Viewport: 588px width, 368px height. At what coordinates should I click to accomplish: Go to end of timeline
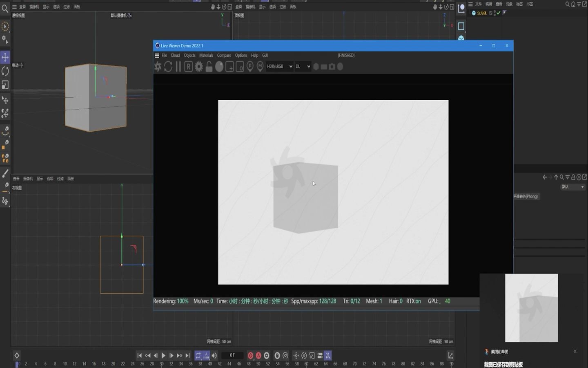[x=187, y=356]
